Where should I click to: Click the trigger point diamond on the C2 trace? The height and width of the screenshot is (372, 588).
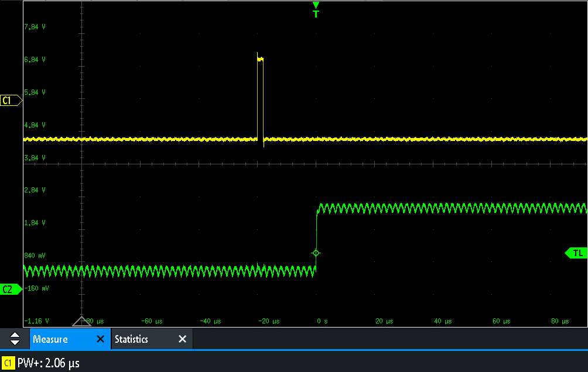(316, 253)
